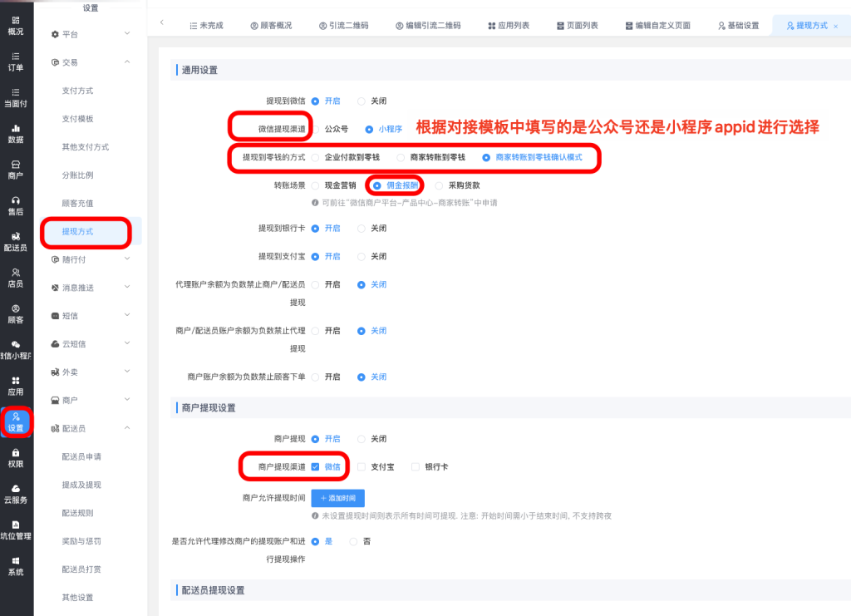Image resolution: width=851 pixels, height=616 pixels.
Task: Switch to the 基础设置 tab
Action: point(738,26)
